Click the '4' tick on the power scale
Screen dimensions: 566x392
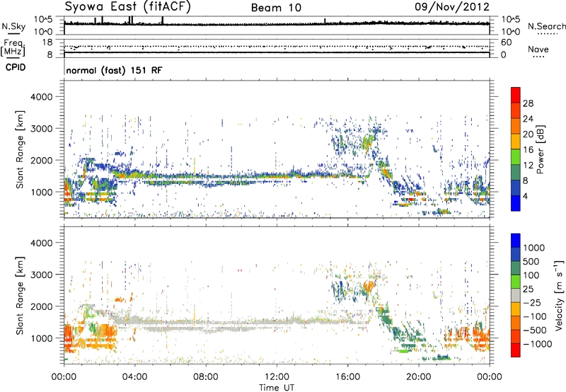click(525, 196)
